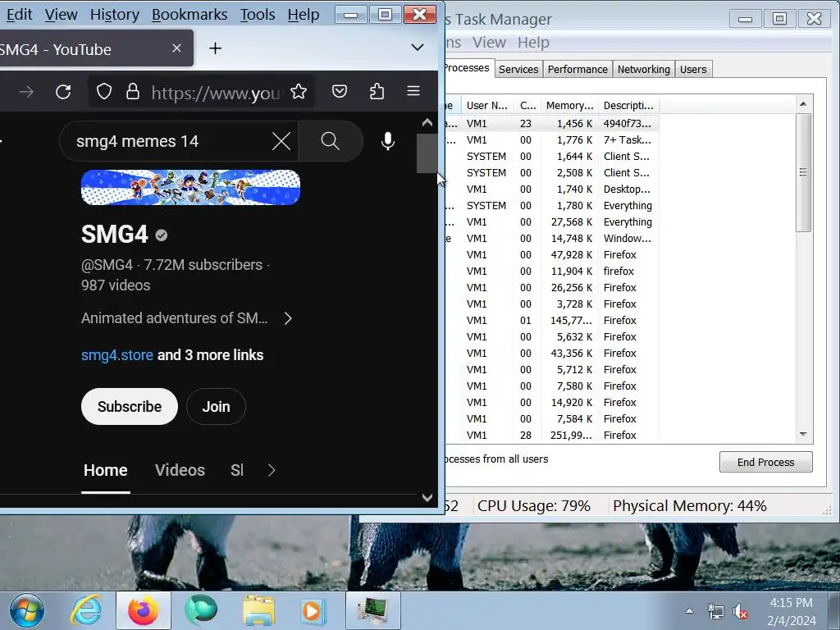Open the Videos tab on SMG4 channel
The width and height of the screenshot is (840, 630).
tap(180, 470)
